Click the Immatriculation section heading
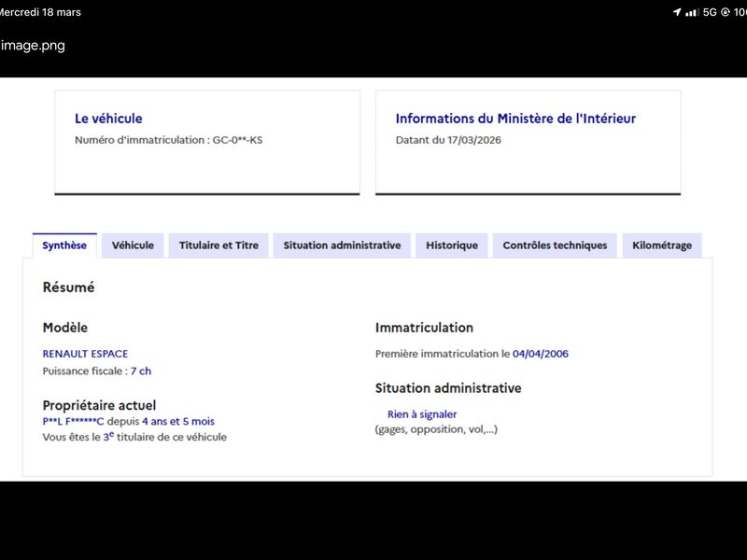Image resolution: width=747 pixels, height=560 pixels. pos(424,328)
